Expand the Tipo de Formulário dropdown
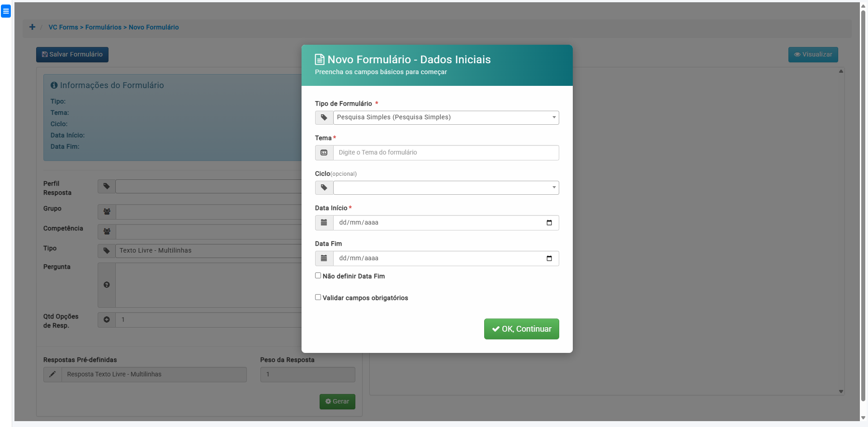The width and height of the screenshot is (868, 427). [446, 117]
